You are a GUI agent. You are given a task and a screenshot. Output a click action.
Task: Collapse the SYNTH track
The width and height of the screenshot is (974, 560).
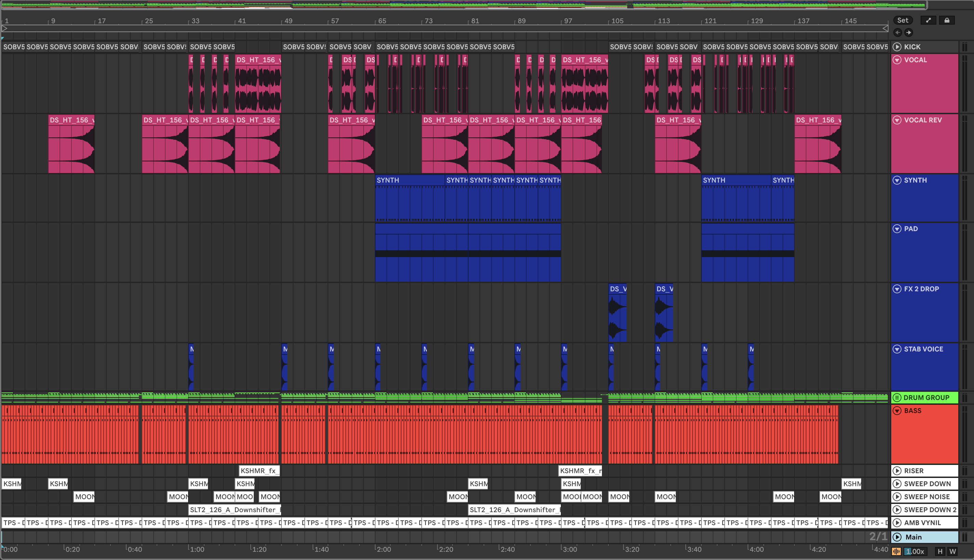pyautogui.click(x=897, y=181)
